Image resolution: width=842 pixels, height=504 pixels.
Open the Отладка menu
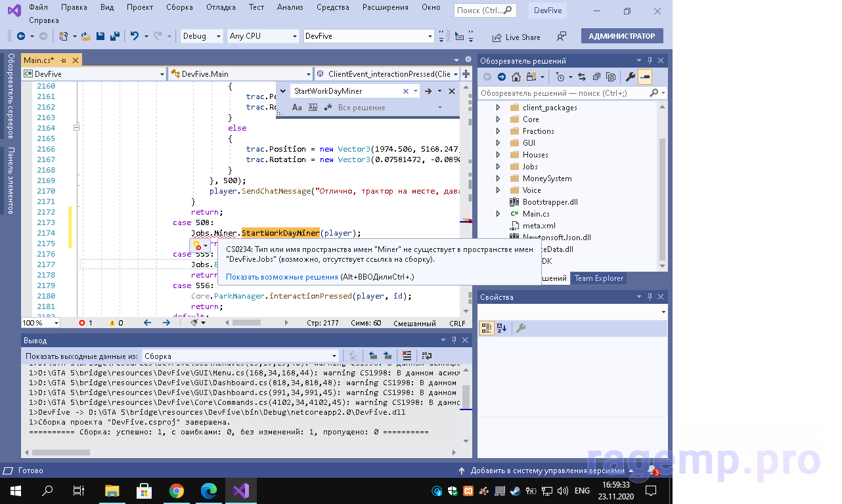222,7
